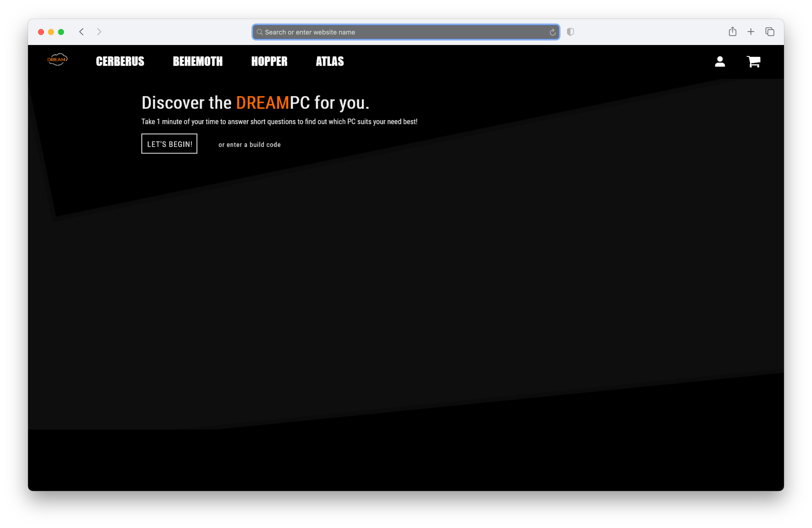Open the user account icon
This screenshot has height=528, width=812.
point(719,62)
